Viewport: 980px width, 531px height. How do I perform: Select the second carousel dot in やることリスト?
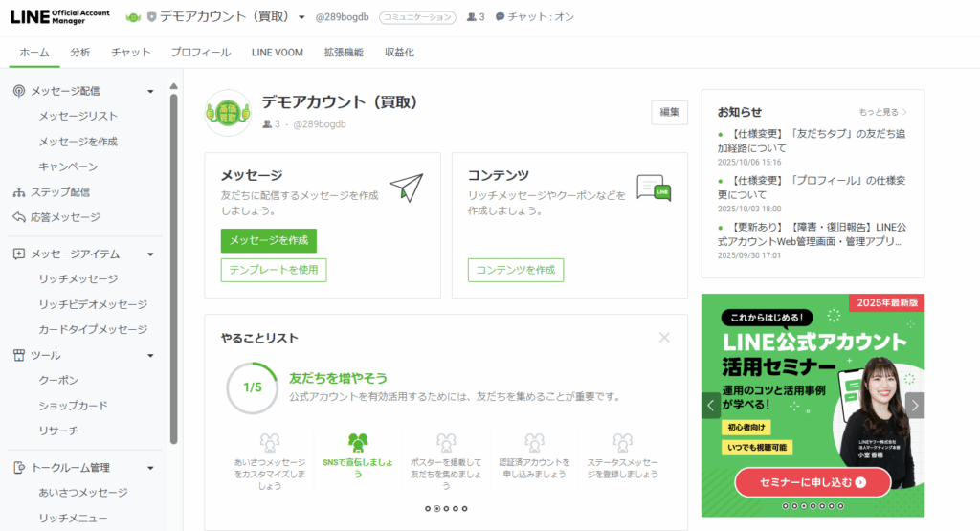437,508
